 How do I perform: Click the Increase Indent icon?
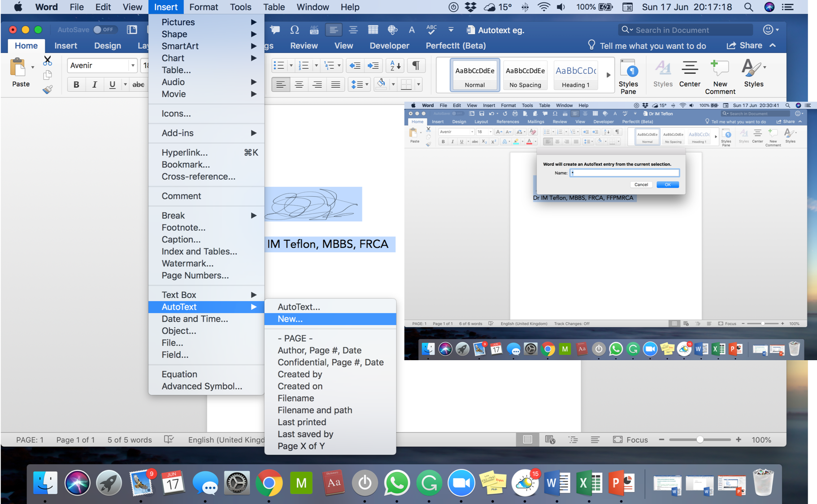point(373,65)
